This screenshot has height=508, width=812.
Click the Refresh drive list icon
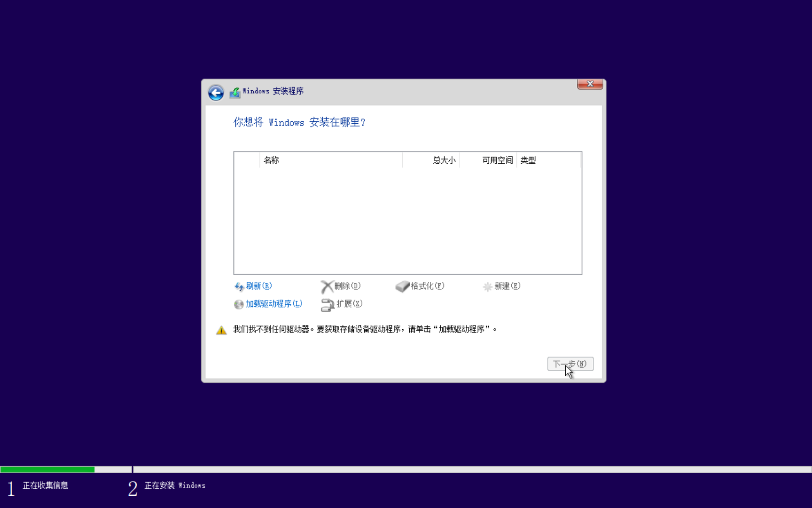coord(238,286)
